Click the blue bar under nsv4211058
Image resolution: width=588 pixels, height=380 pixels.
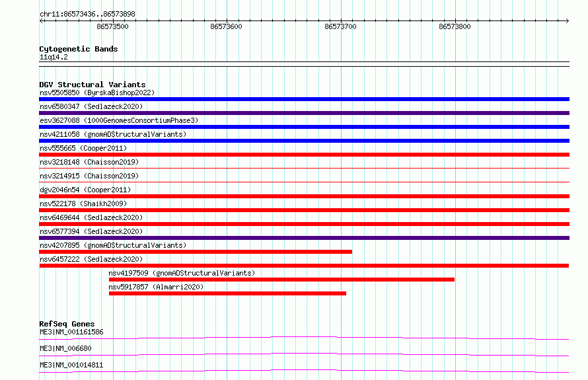tap(304, 141)
